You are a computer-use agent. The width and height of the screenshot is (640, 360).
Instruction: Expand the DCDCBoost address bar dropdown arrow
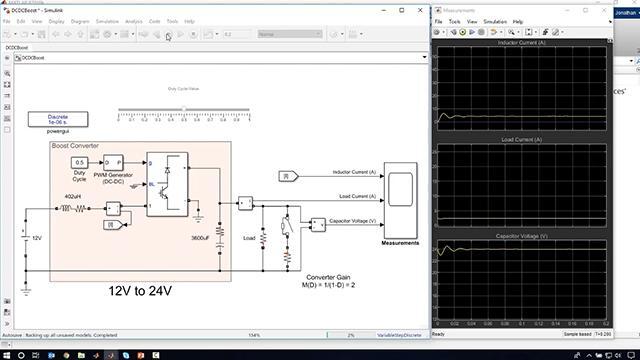tap(424, 58)
